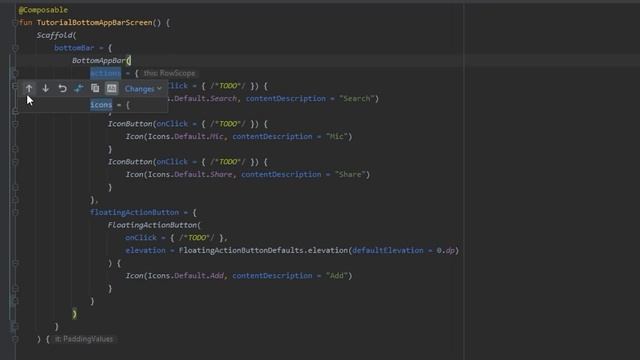Click the onClick parameter under FloatingActionButton(
640x360 pixels.
tap(141, 238)
